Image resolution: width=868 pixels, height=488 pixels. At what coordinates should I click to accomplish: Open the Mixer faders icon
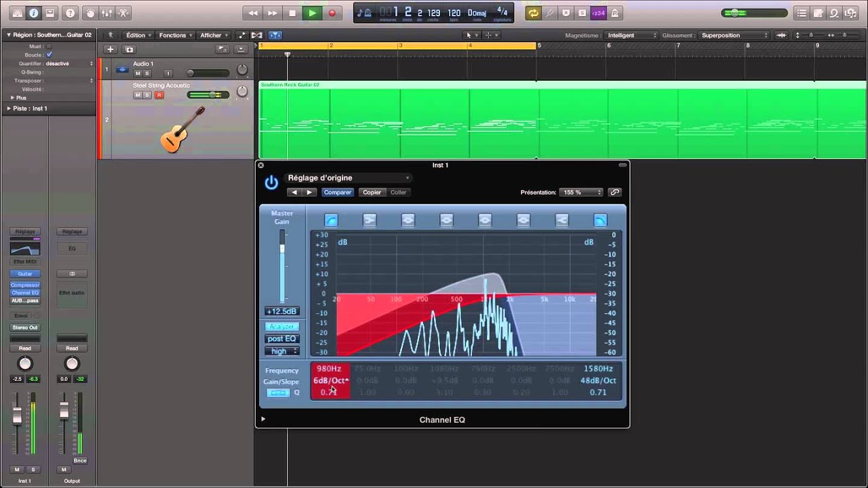pyautogui.click(x=107, y=13)
